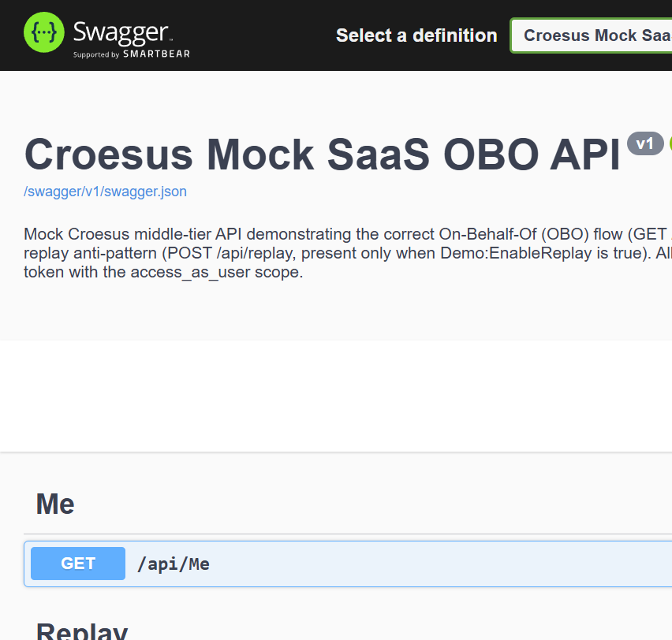Expand the GET /api/Me operation
Image resolution: width=672 pixels, height=640 pixels.
pyautogui.click(x=348, y=564)
